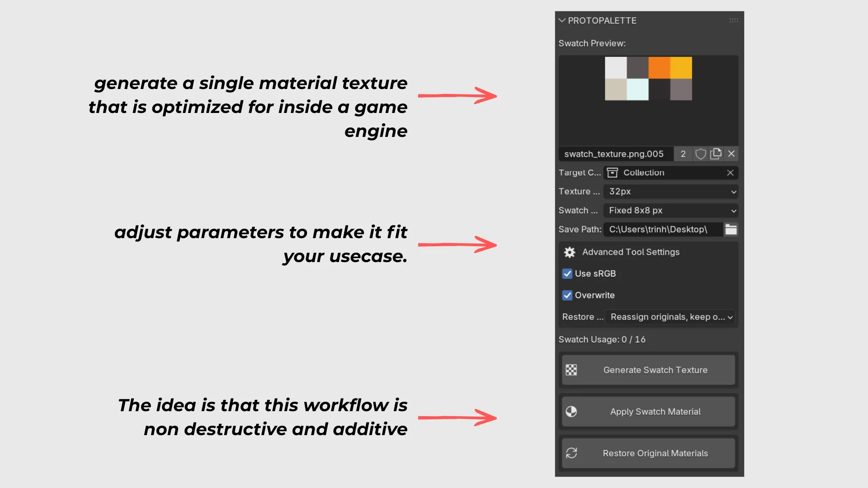868x488 pixels.
Task: Click the orange swatch in preview
Action: tap(659, 67)
